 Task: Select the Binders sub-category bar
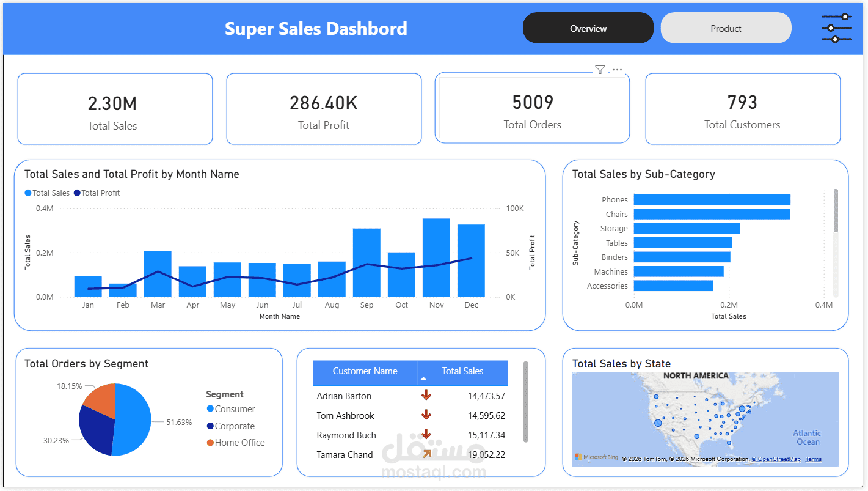click(682, 257)
